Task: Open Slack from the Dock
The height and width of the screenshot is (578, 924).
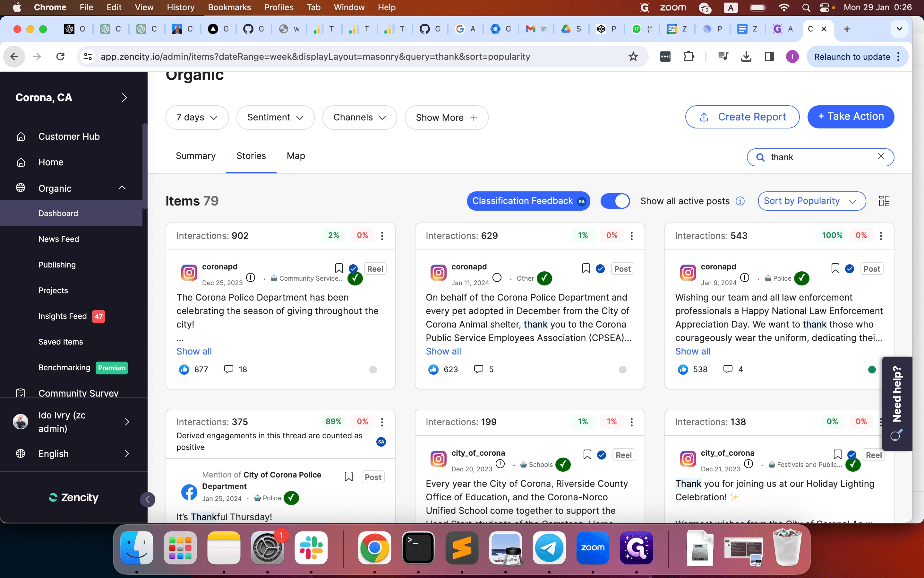Action: click(x=311, y=548)
